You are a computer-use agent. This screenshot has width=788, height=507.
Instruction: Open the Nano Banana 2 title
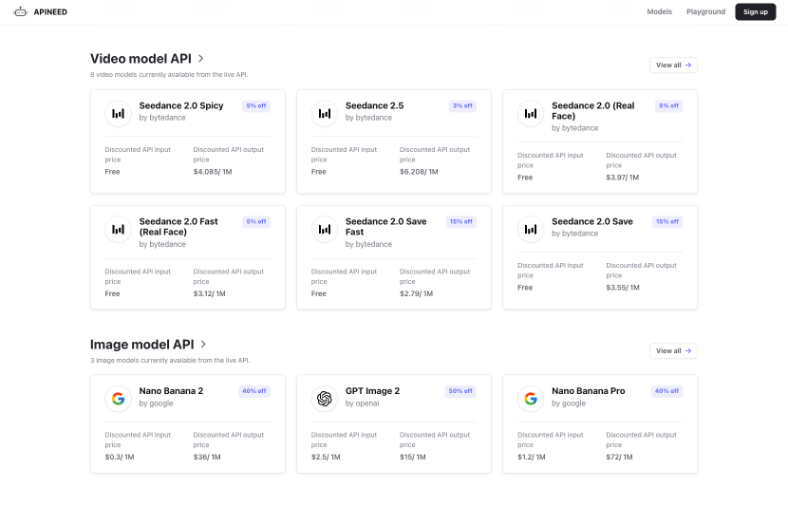point(171,390)
